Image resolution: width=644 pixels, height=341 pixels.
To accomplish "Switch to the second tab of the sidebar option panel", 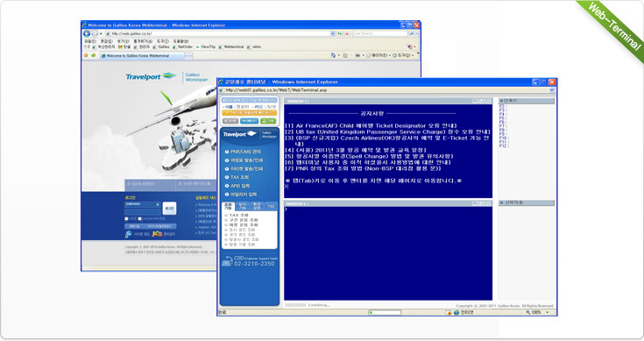I will [x=243, y=206].
